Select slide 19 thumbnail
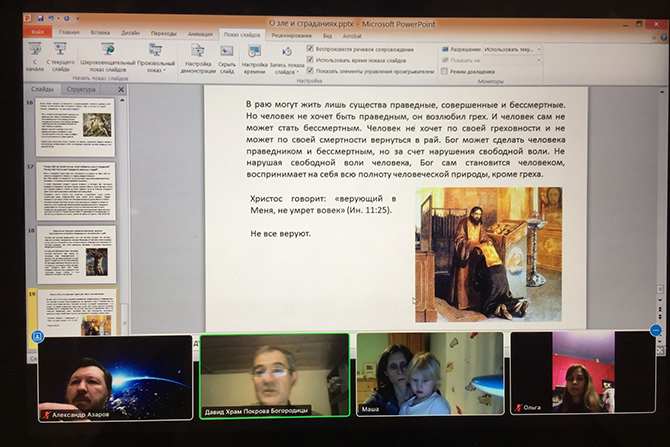 77,312
